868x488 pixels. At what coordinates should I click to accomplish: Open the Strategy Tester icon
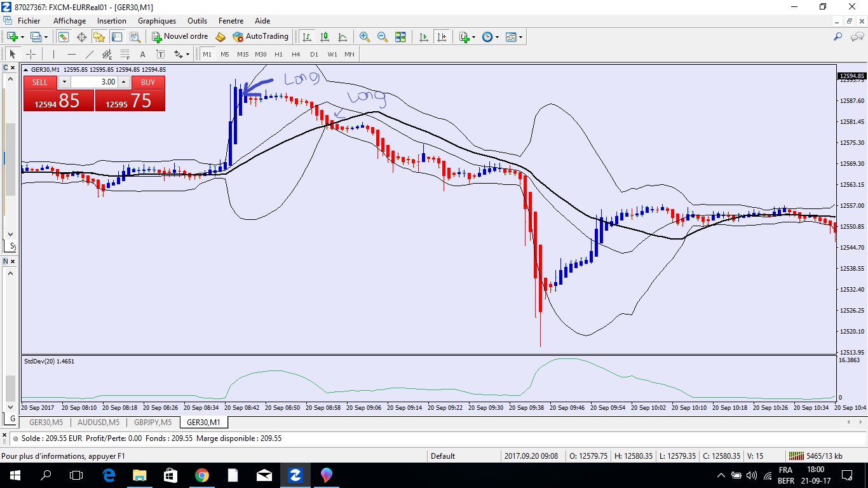pyautogui.click(x=135, y=37)
